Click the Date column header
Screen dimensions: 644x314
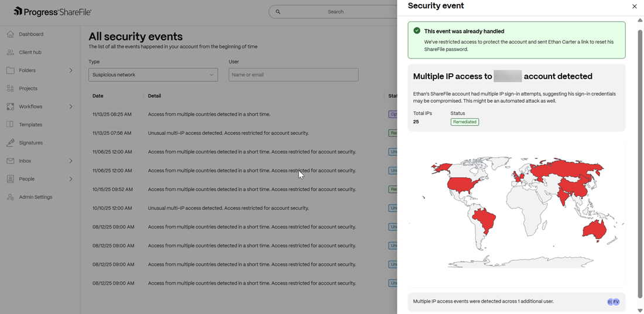coord(98,96)
